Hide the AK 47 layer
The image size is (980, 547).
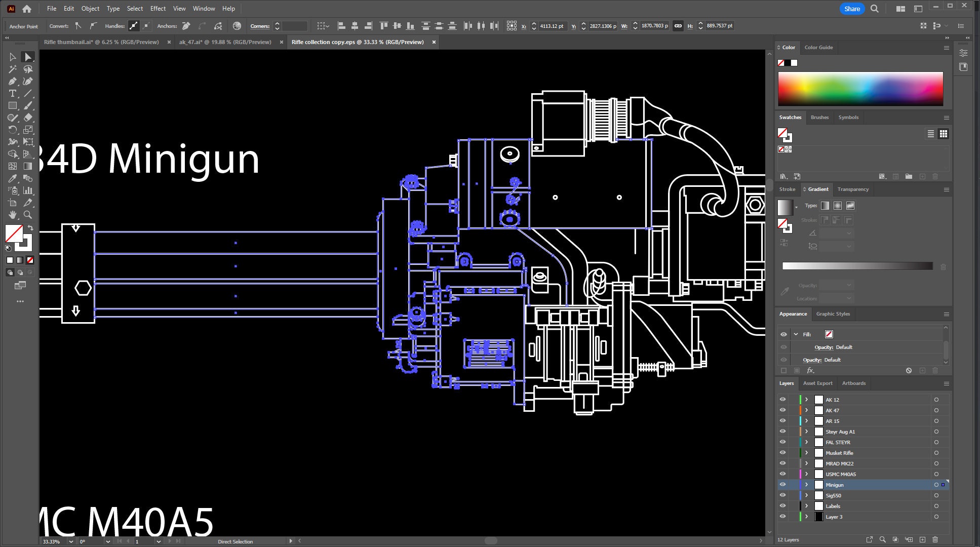pos(782,410)
